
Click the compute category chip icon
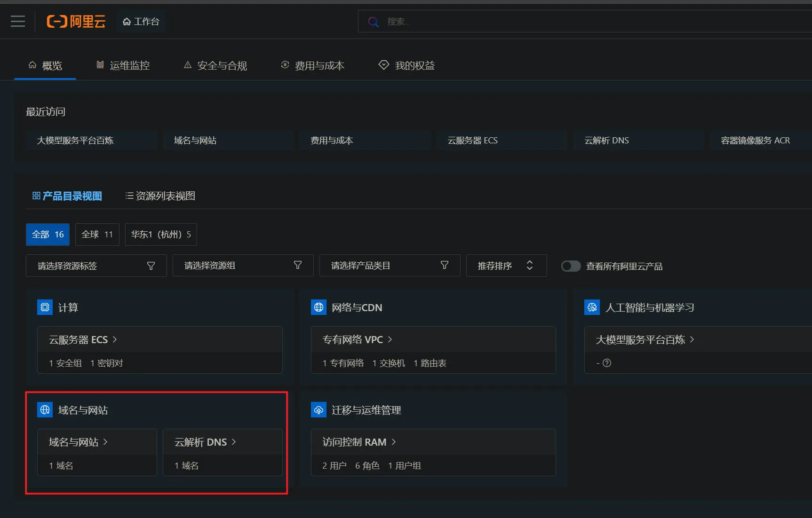(45, 307)
